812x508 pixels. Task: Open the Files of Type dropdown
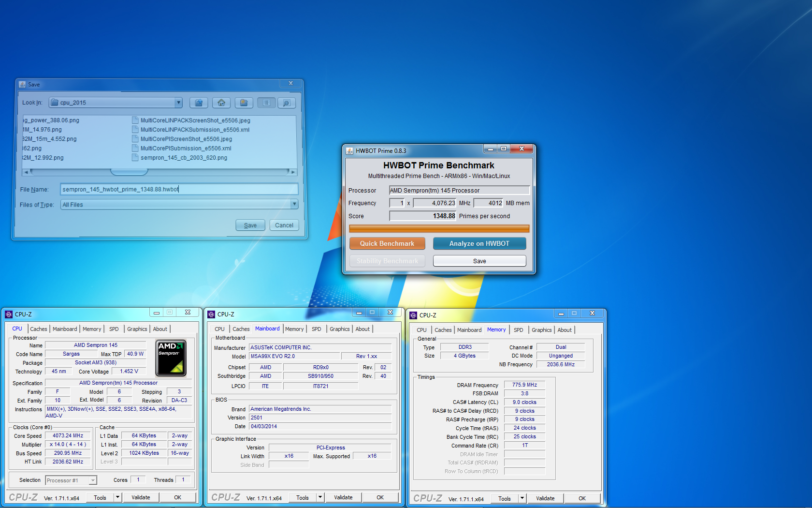coord(294,204)
